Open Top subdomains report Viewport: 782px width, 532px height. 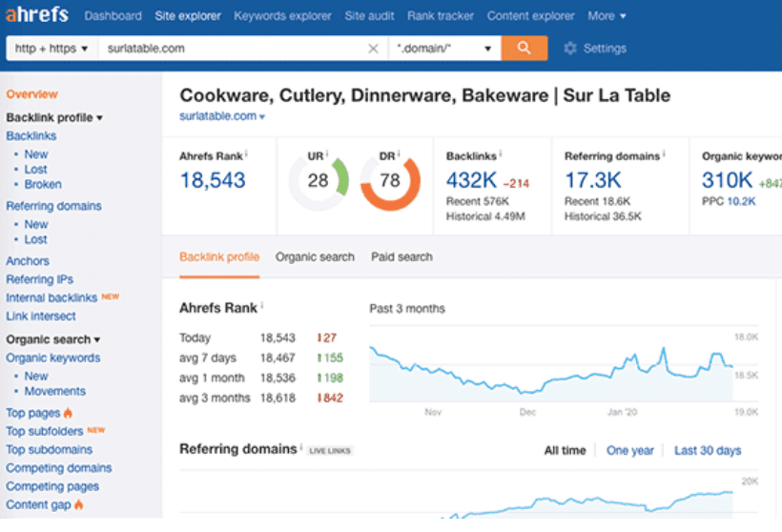pyautogui.click(x=49, y=450)
